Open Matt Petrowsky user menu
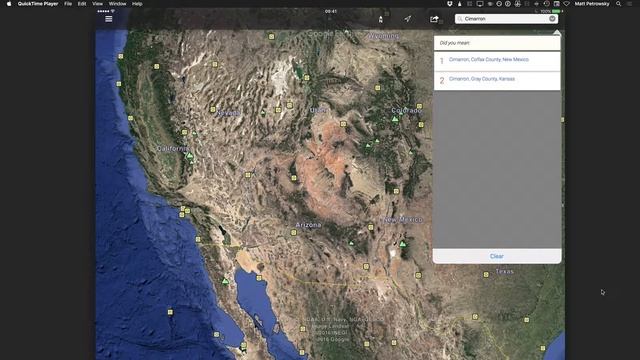This screenshot has height=360, width=640. (x=592, y=4)
